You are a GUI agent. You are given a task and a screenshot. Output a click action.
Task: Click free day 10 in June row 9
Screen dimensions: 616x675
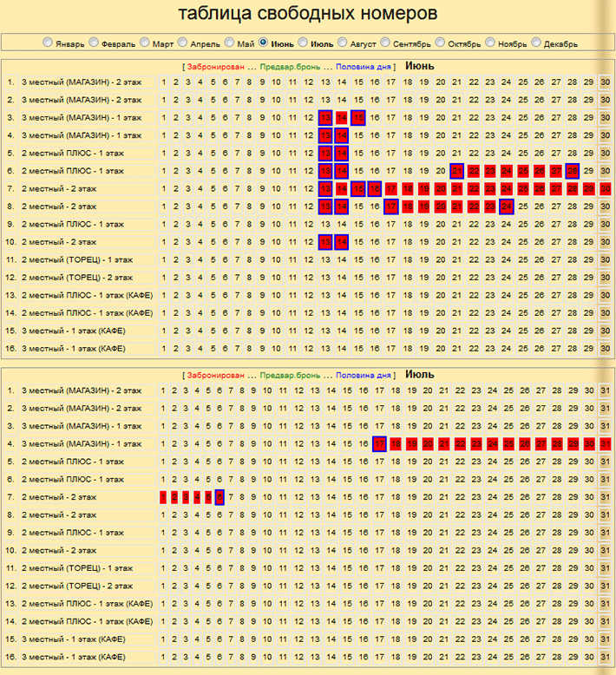coord(276,225)
